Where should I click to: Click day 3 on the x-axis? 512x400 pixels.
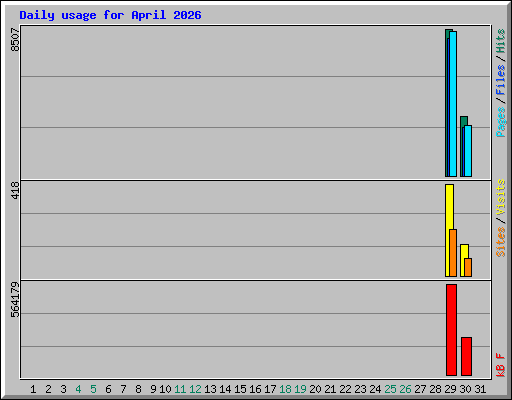[63, 389]
